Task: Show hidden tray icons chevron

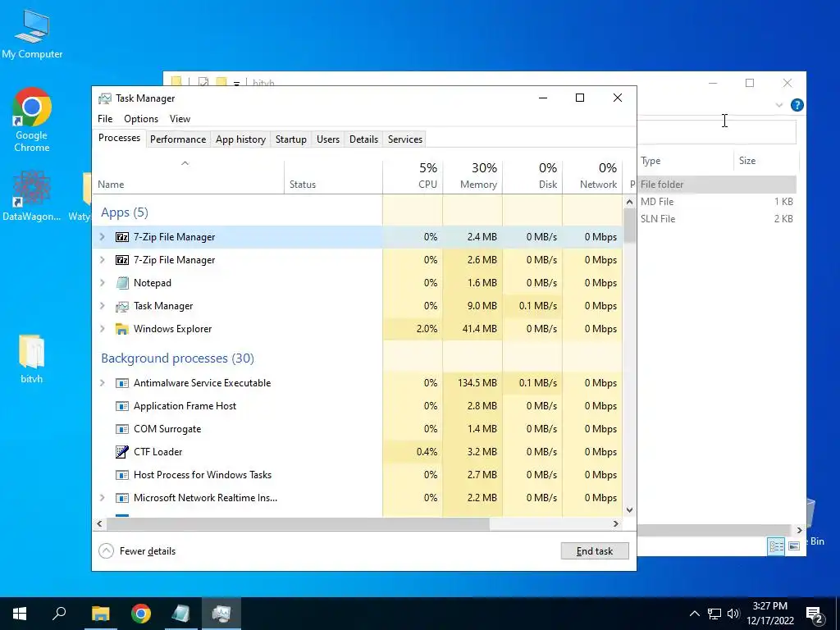Action: 694,614
